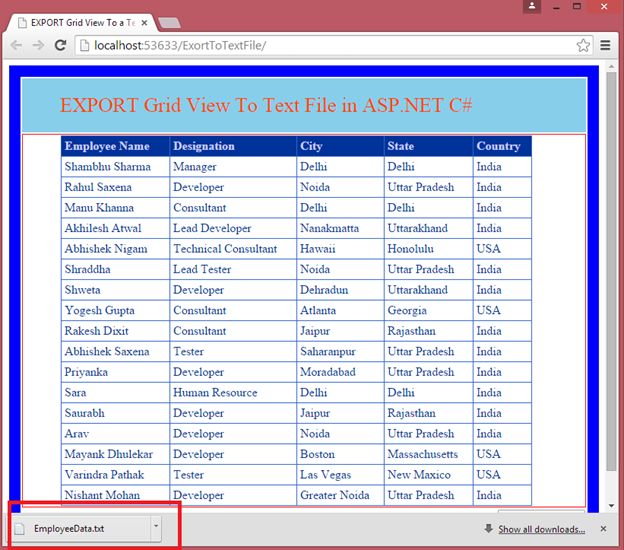624x550 pixels.
Task: Expand the EmployeeData.txt download options arrow
Action: [156, 527]
